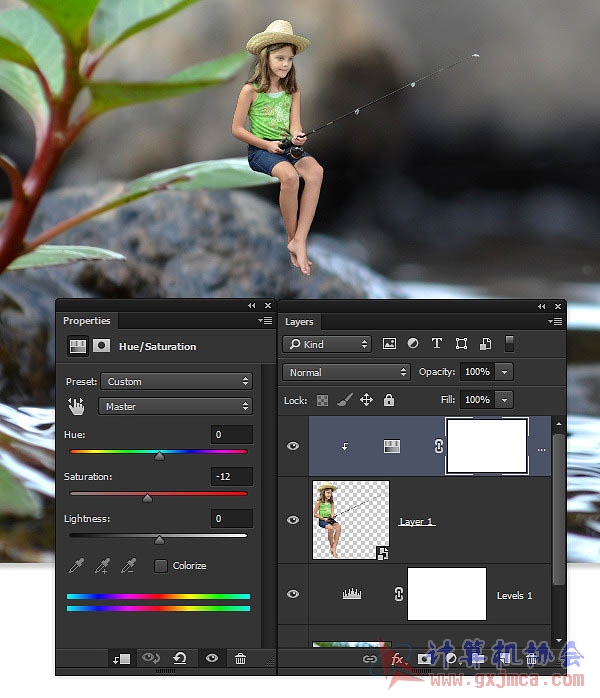Open the Master channel dropdown

(x=175, y=406)
